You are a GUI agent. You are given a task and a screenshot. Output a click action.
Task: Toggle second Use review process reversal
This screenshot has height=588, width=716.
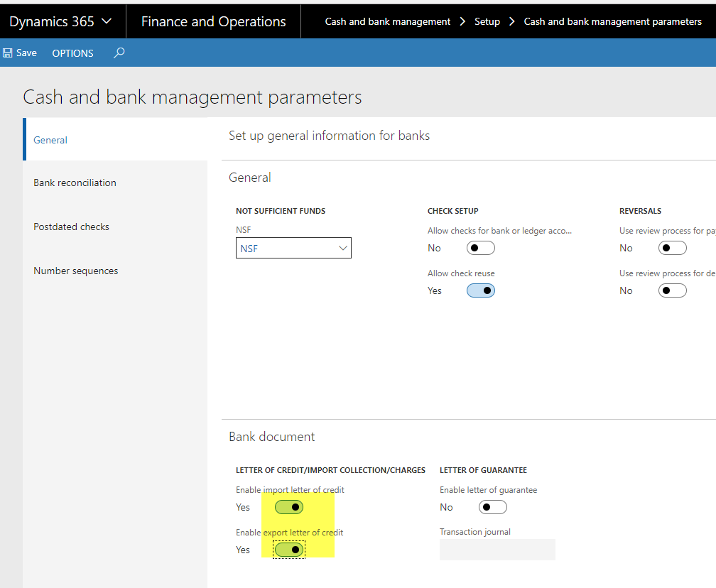coord(673,290)
